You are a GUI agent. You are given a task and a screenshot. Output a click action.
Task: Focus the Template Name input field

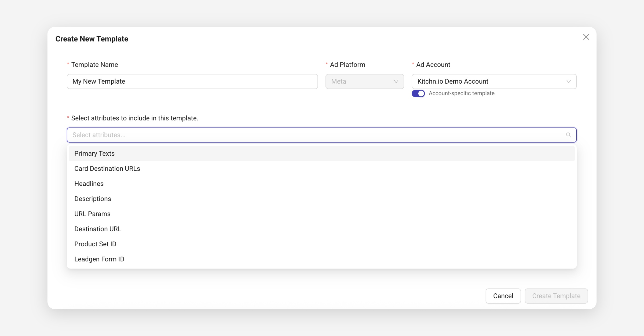coord(192,81)
